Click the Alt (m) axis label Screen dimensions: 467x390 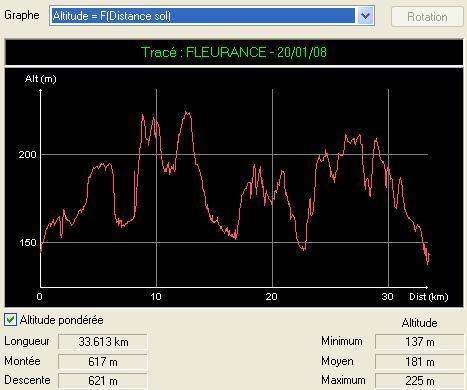(x=41, y=79)
